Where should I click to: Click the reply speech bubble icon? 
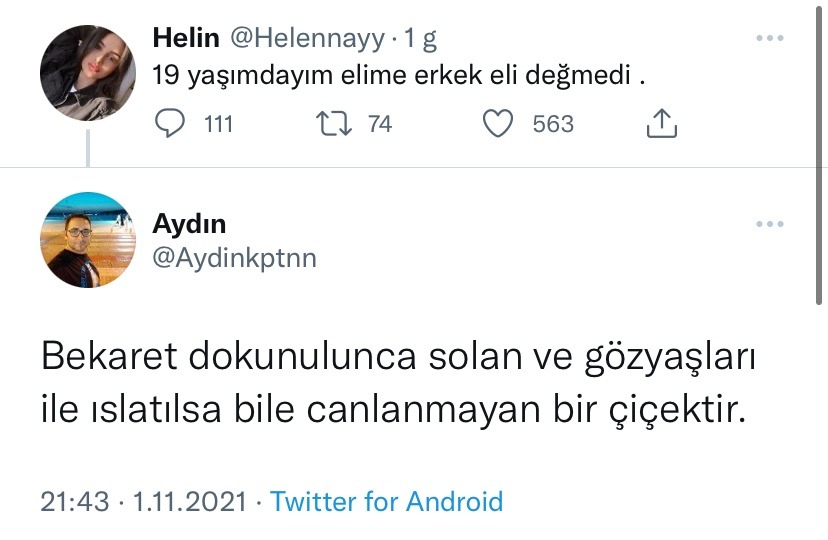[172, 124]
